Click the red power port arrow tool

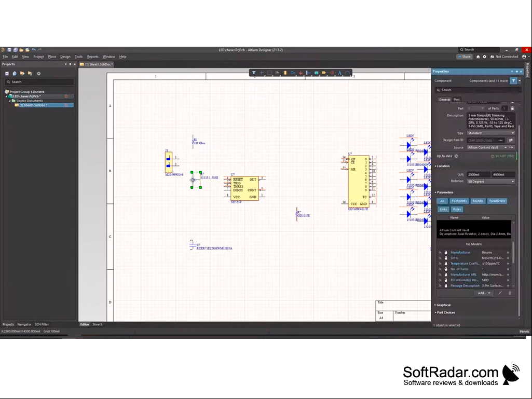[301, 73]
